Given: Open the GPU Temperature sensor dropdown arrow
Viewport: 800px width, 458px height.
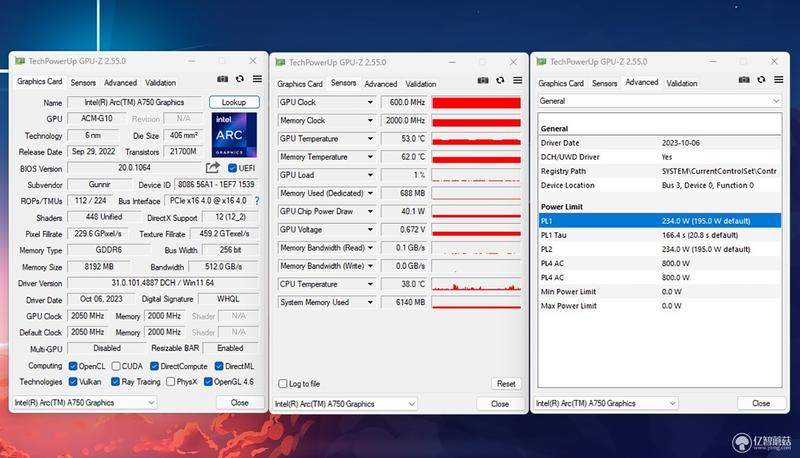Looking at the screenshot, I should (x=370, y=139).
